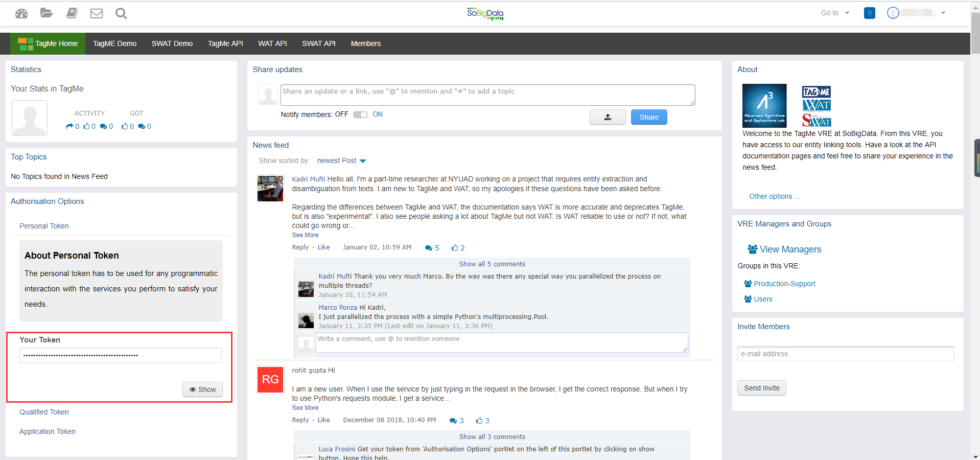Click the search magnifier icon
Image resolution: width=980 pixels, height=460 pixels.
click(x=121, y=13)
